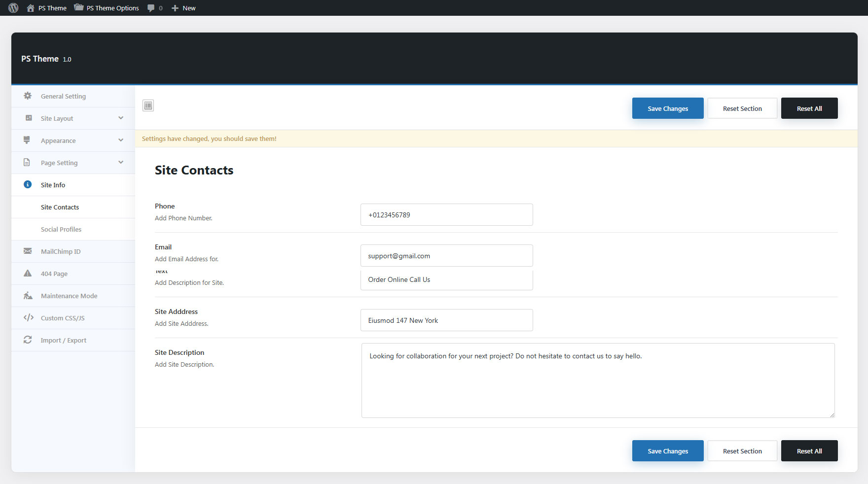Viewport: 868px width, 484px height.
Task: Open the Site Info section
Action: coord(53,185)
